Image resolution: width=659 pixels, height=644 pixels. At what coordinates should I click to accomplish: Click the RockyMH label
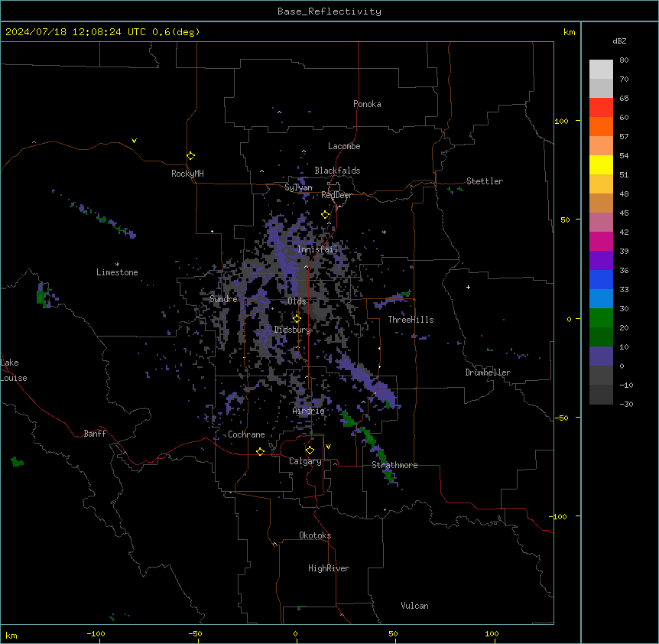click(187, 174)
